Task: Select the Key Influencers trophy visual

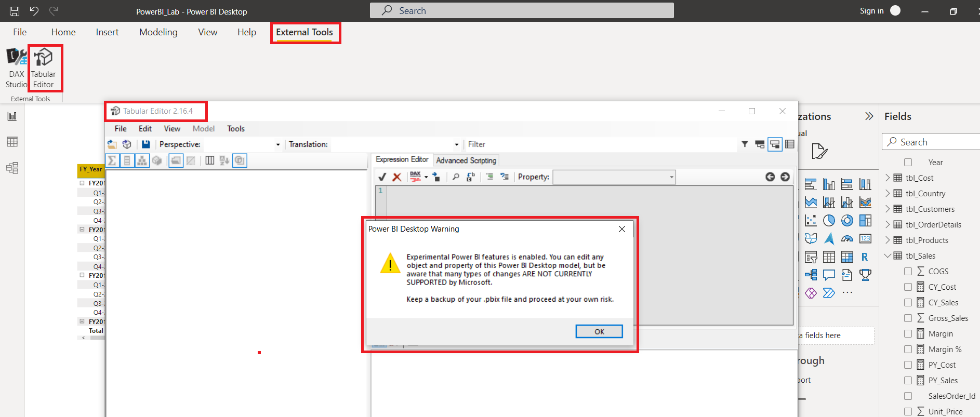Action: (x=865, y=275)
